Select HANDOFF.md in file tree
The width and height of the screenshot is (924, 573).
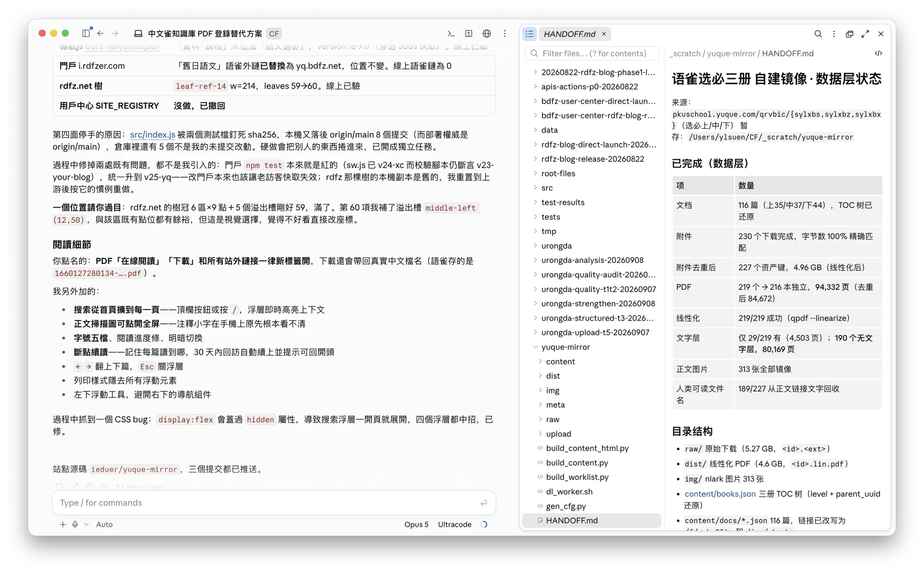[591, 520]
